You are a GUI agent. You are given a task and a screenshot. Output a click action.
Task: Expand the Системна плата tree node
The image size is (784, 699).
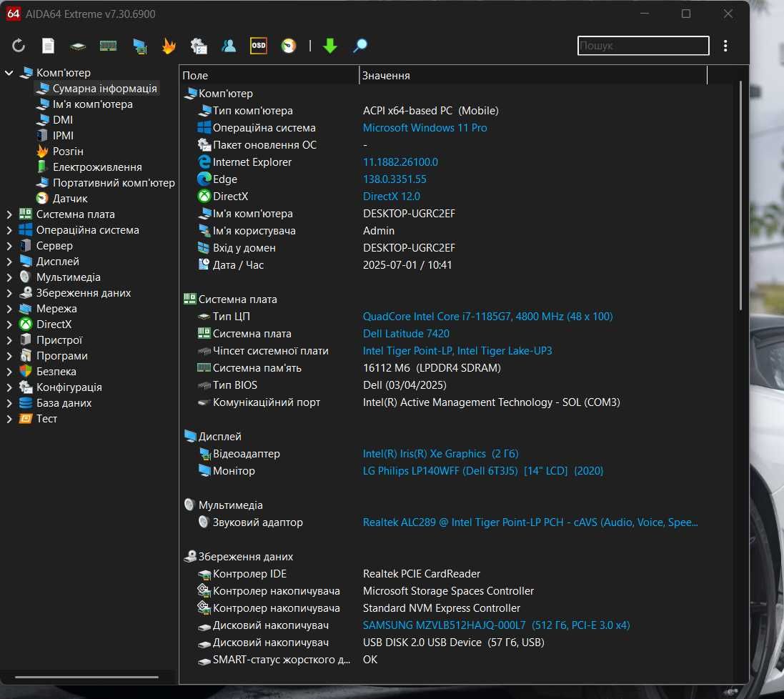pyautogui.click(x=9, y=214)
